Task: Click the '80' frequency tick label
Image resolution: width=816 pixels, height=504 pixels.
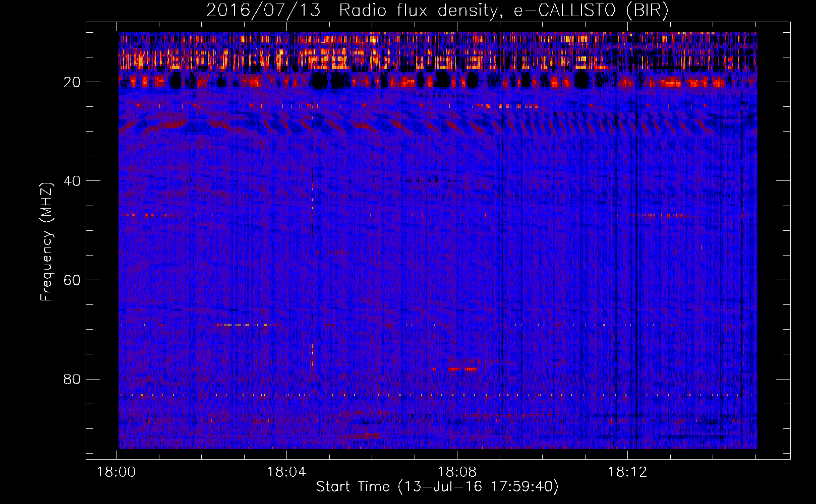Action: coord(72,379)
